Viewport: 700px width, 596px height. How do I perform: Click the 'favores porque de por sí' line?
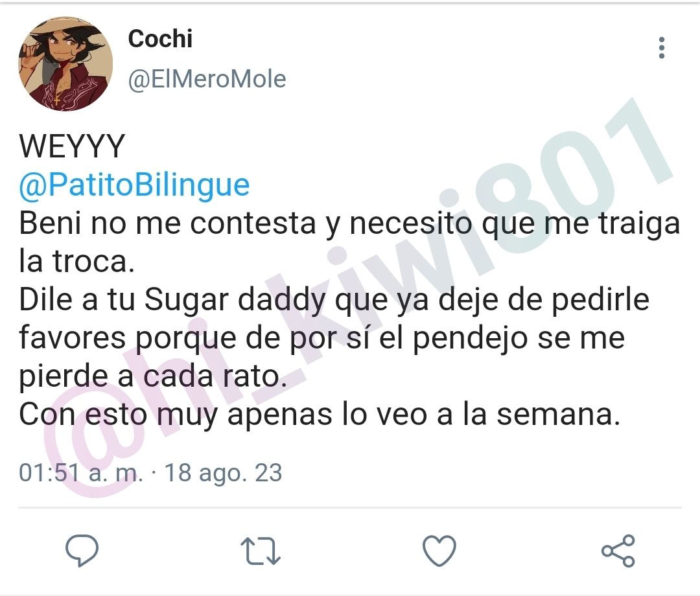click(322, 338)
